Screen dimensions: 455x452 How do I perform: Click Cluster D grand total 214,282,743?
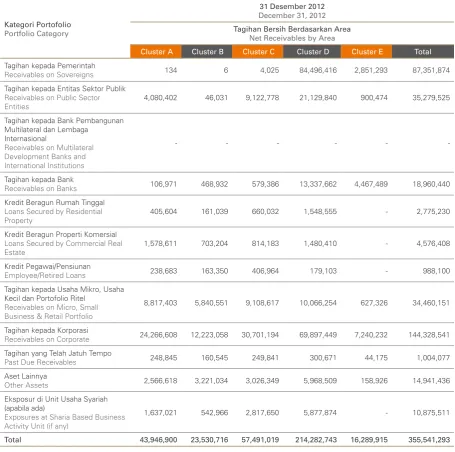[x=316, y=440]
